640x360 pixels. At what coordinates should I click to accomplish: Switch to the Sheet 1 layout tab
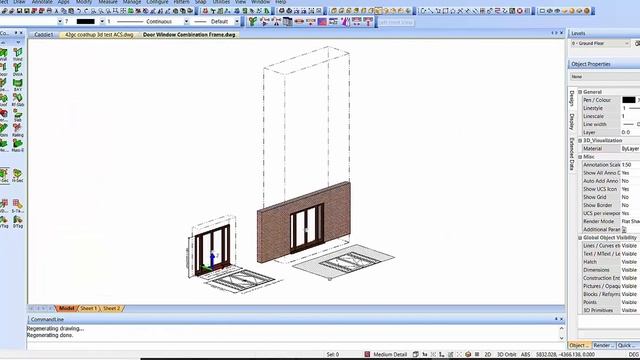[88, 308]
